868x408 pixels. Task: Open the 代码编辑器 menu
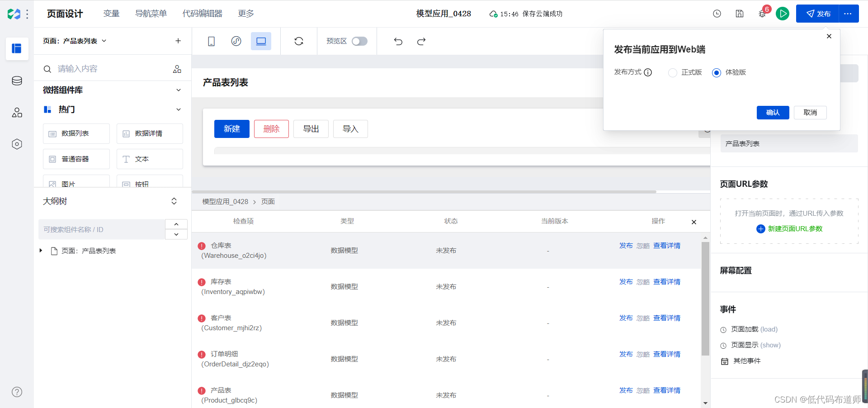pyautogui.click(x=203, y=14)
